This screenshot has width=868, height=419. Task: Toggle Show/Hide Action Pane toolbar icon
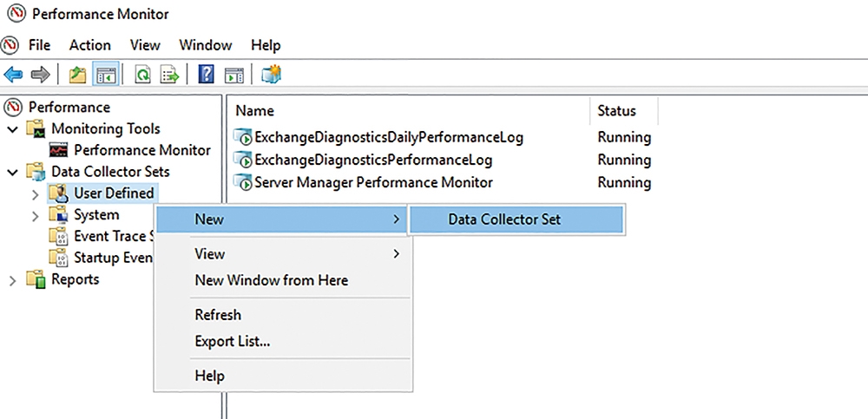point(234,74)
